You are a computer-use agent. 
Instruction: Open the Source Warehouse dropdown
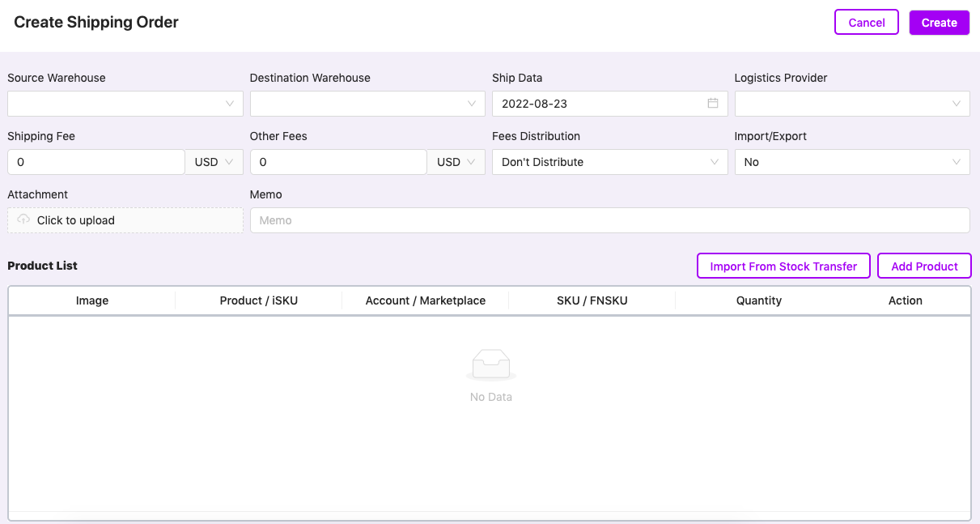tap(125, 104)
